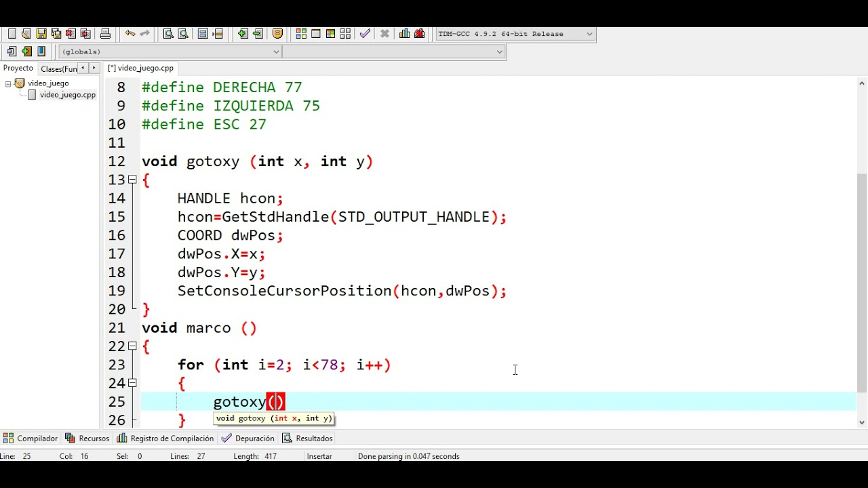Stop execution with the gray X icon
Image resolution: width=868 pixels, height=488 pixels.
(384, 34)
